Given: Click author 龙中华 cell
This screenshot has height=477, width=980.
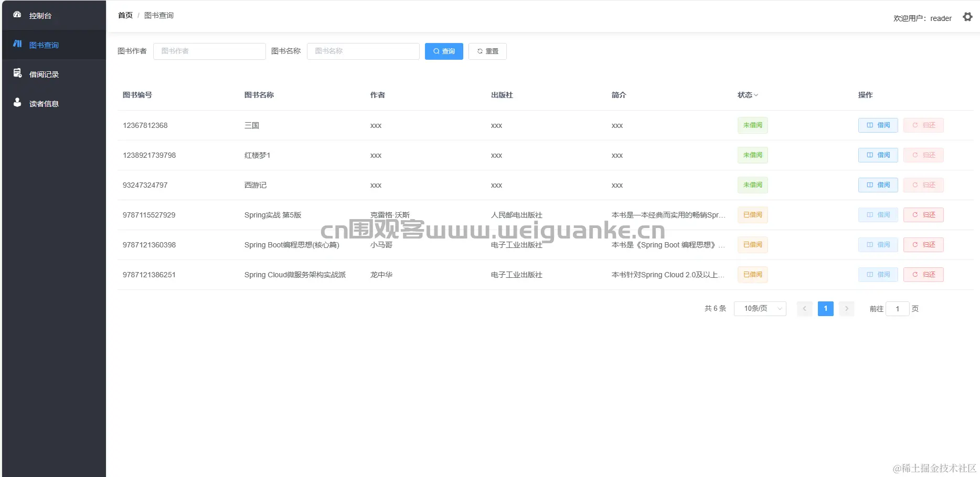Looking at the screenshot, I should [x=381, y=275].
